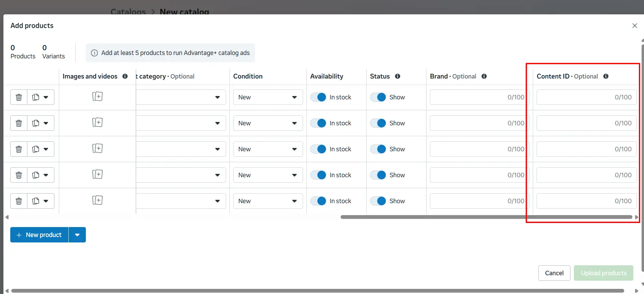Open the Condition dropdown in first row
The width and height of the screenshot is (644, 294).
(x=268, y=97)
